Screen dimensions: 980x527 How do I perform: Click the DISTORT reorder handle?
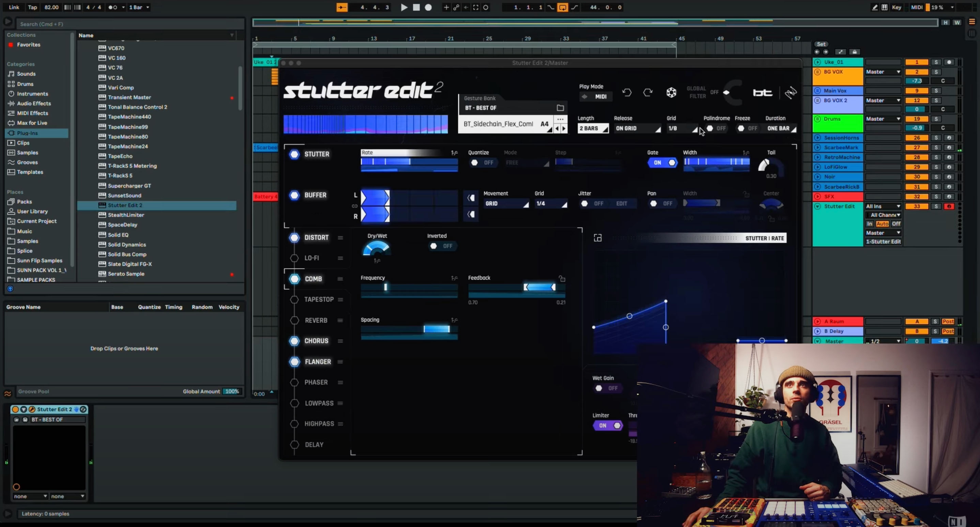pyautogui.click(x=340, y=238)
